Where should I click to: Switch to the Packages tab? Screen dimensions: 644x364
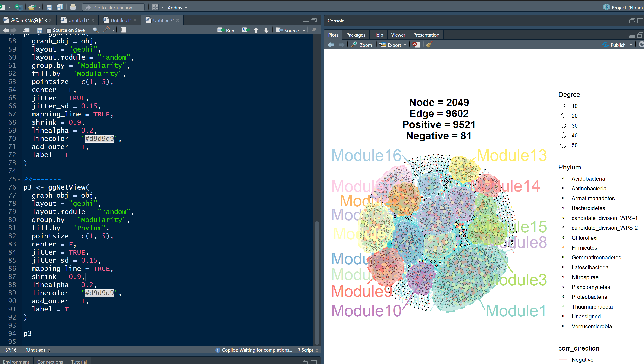[356, 35]
